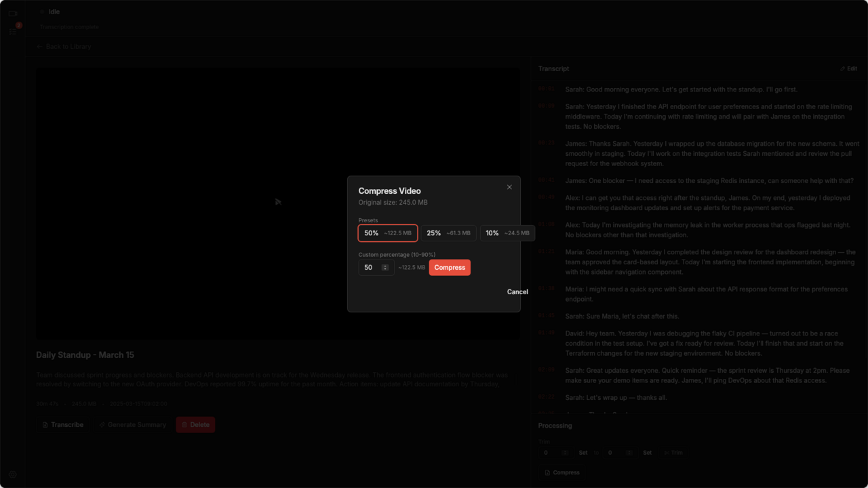
Task: Select the 10% compression preset
Action: (507, 232)
